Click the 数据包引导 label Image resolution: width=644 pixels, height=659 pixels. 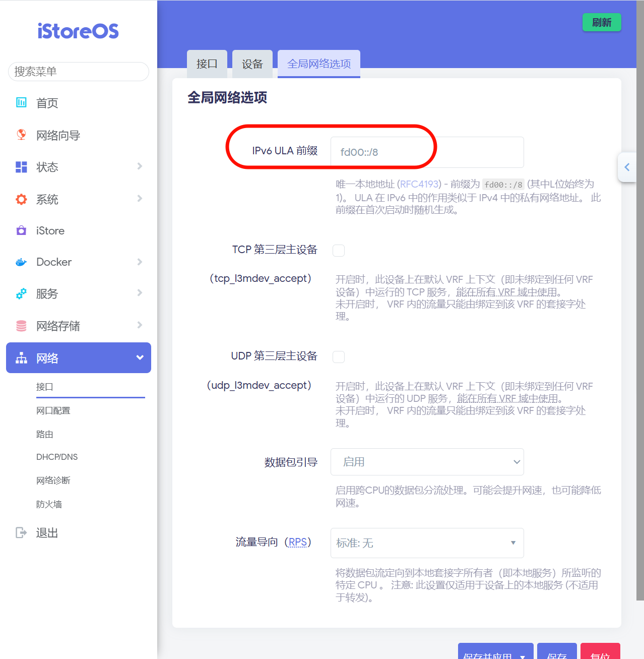coord(291,462)
